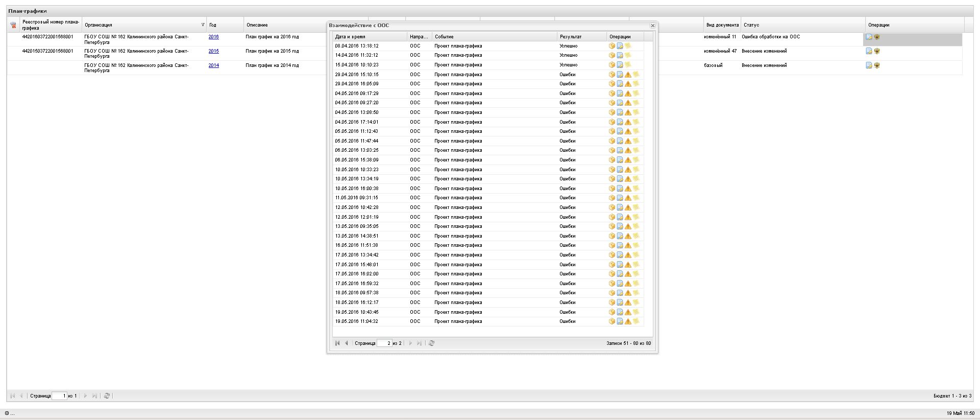Click document icon in 2015 plan row
The image size is (980, 420).
point(869,51)
